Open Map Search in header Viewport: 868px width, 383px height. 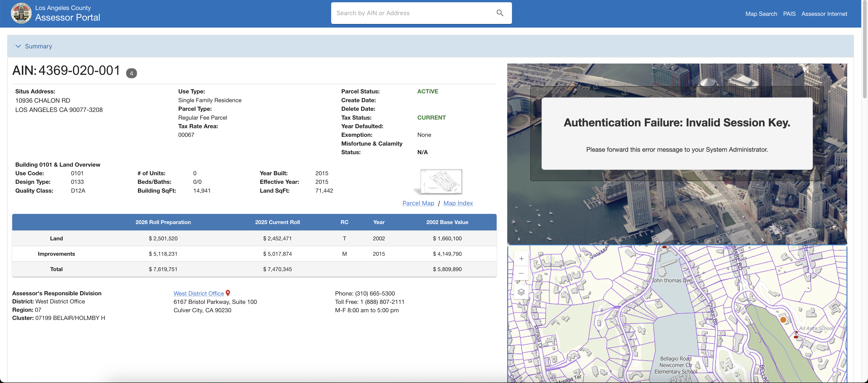pyautogui.click(x=761, y=14)
